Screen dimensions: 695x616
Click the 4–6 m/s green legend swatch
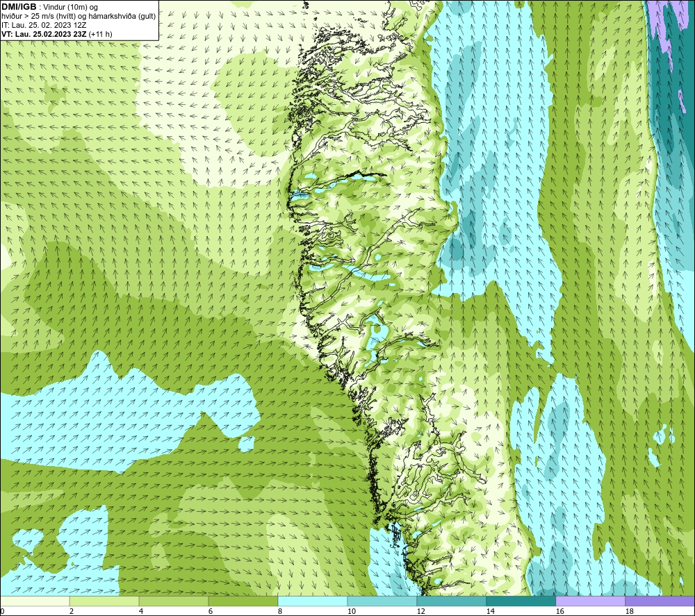tap(174, 601)
